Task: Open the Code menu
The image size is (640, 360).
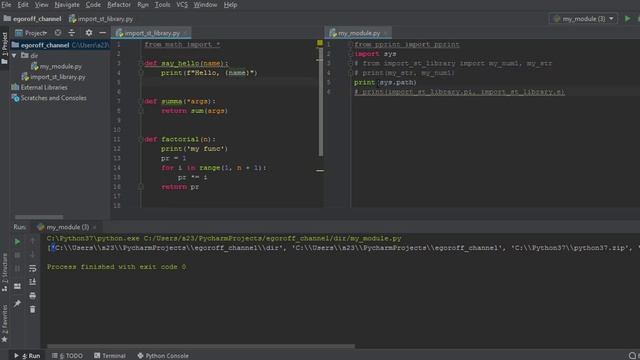Action: coord(93,5)
